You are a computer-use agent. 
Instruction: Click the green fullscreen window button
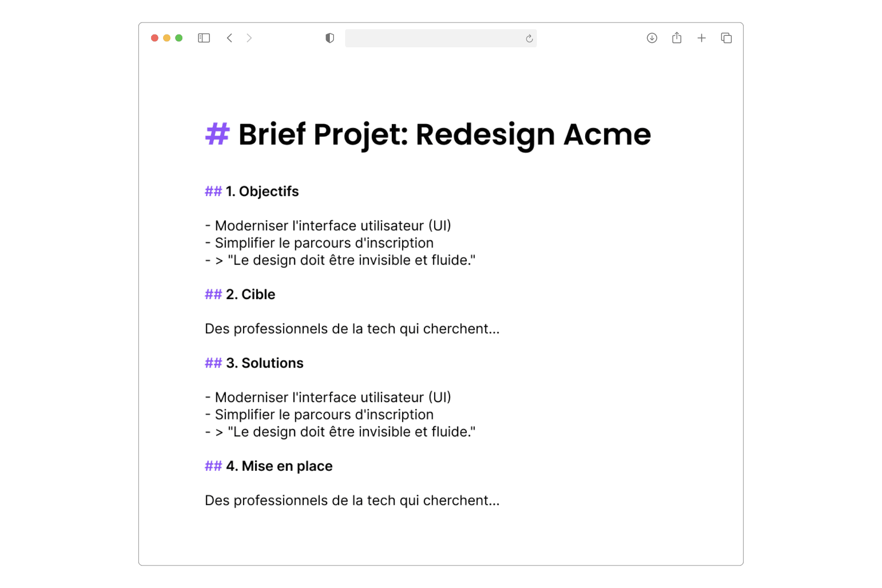tap(179, 38)
